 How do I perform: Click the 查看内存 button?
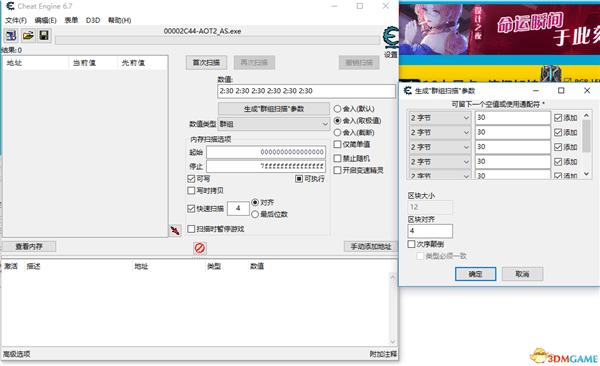(29, 247)
